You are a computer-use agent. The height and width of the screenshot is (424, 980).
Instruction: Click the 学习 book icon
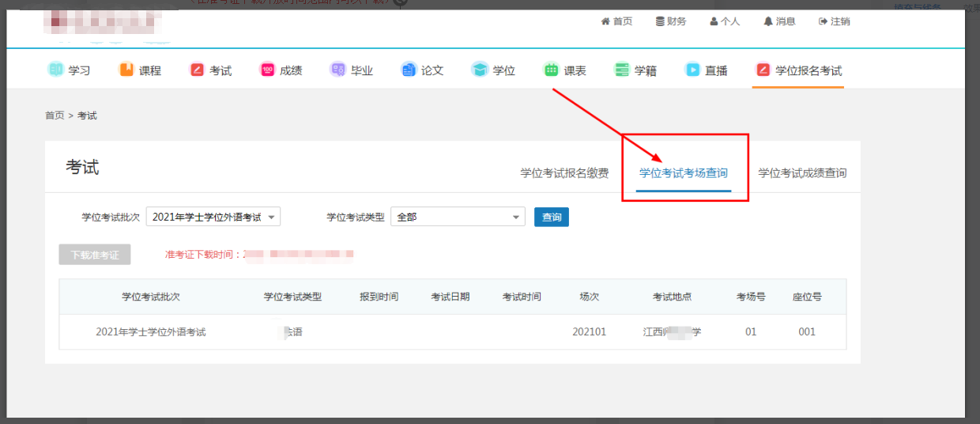pyautogui.click(x=55, y=70)
